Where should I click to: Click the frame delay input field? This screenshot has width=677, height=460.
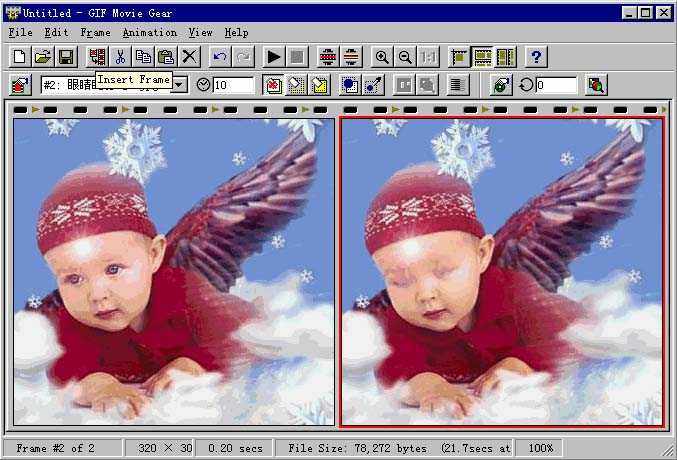pos(233,85)
